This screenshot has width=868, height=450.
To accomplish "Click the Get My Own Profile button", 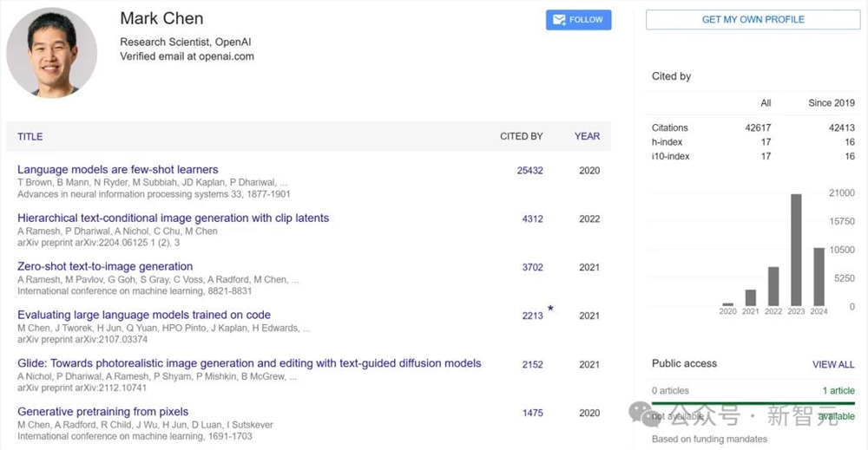I will pos(753,20).
